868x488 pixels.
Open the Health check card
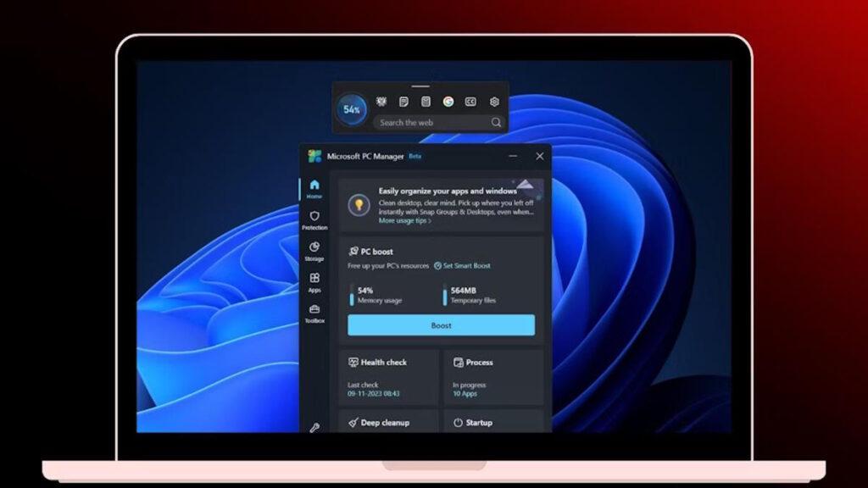coord(388,377)
